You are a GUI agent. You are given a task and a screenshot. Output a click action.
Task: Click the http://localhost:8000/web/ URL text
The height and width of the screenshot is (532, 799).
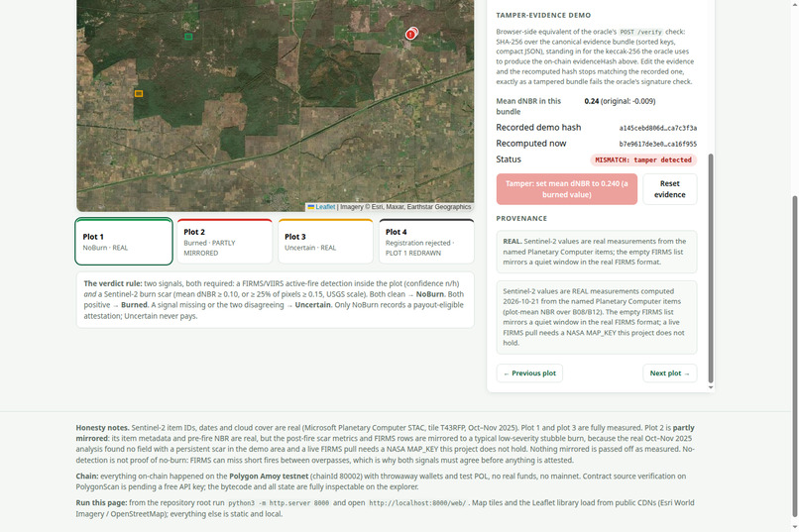[x=417, y=503]
